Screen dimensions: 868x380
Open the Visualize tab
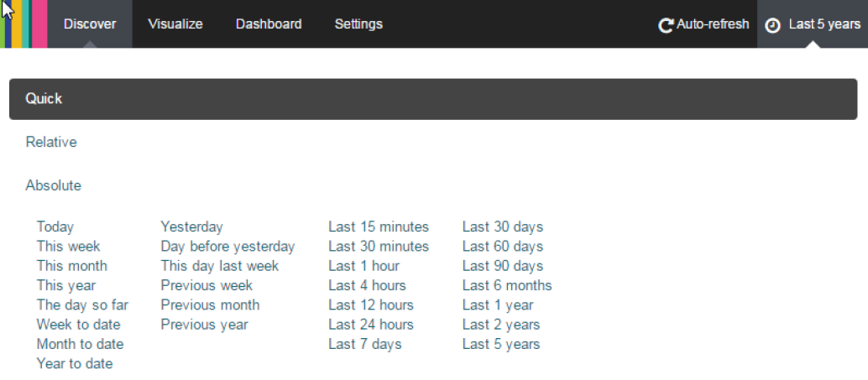coord(175,24)
